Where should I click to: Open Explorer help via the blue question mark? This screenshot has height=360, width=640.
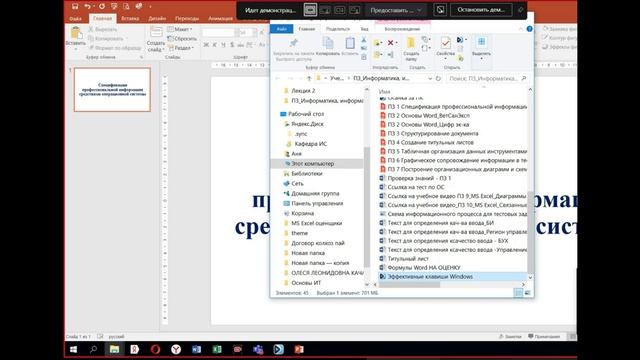(529, 29)
